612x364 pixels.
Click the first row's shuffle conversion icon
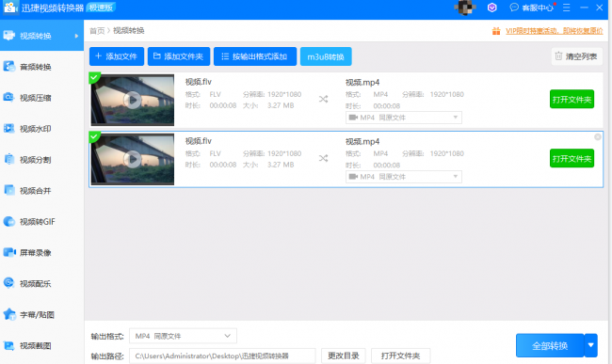[x=323, y=99]
